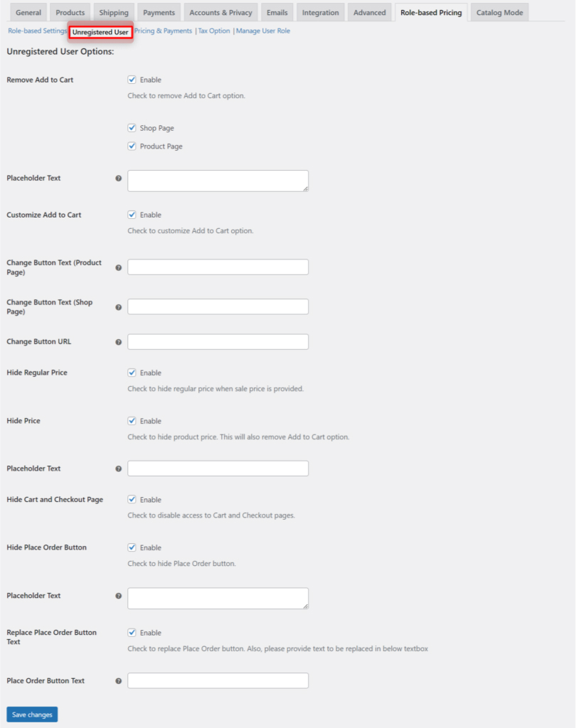Uncheck Enable under Remove Add to Cart

132,80
